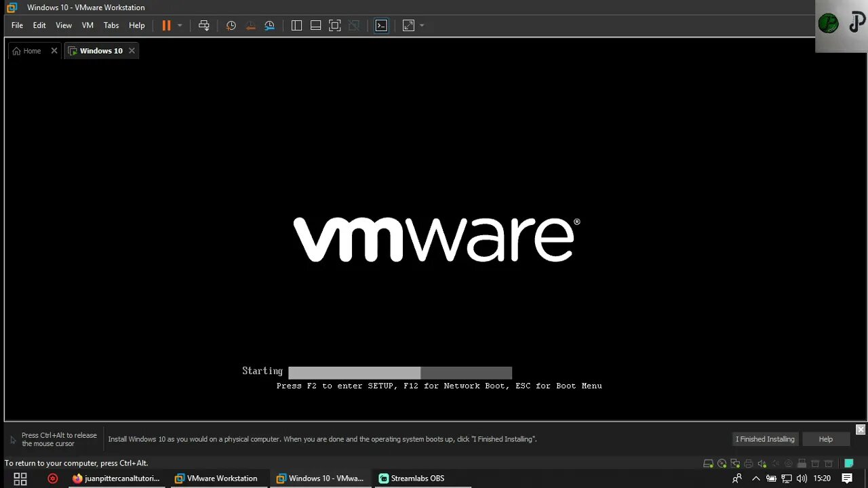This screenshot has height=488, width=868.
Task: Expand hidden system tray icons chevron
Action: [756, 479]
